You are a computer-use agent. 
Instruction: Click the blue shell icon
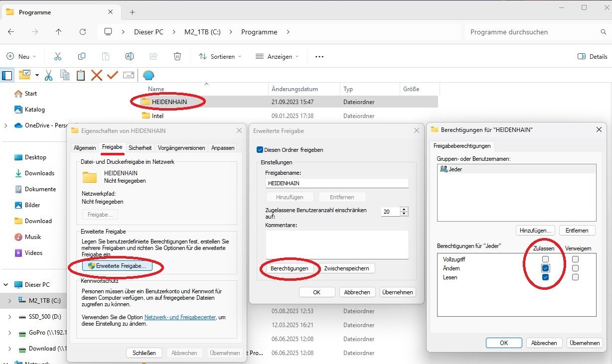pyautogui.click(x=149, y=75)
